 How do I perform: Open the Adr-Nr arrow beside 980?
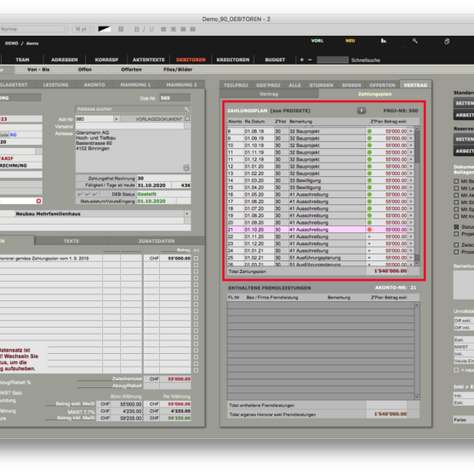tap(116, 119)
